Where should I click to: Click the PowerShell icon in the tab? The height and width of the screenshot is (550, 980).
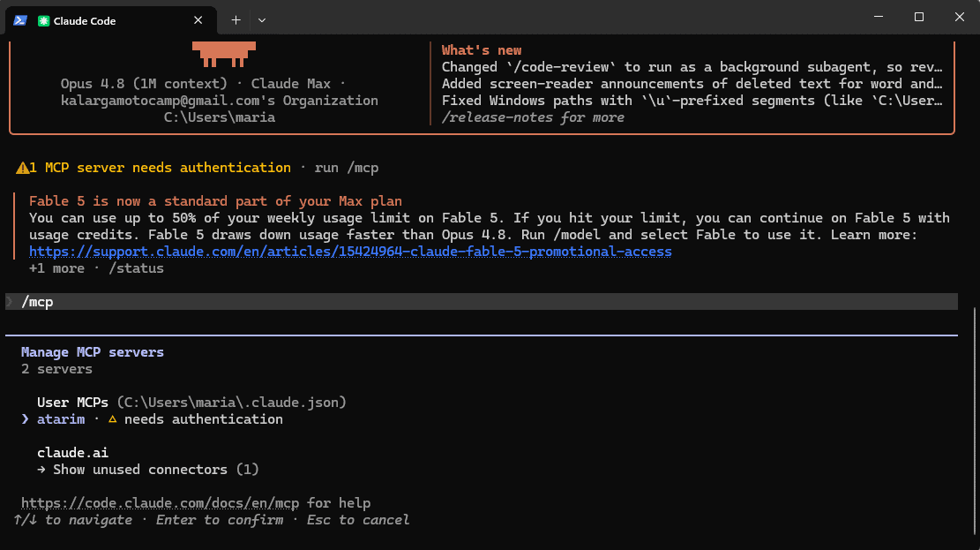click(20, 20)
